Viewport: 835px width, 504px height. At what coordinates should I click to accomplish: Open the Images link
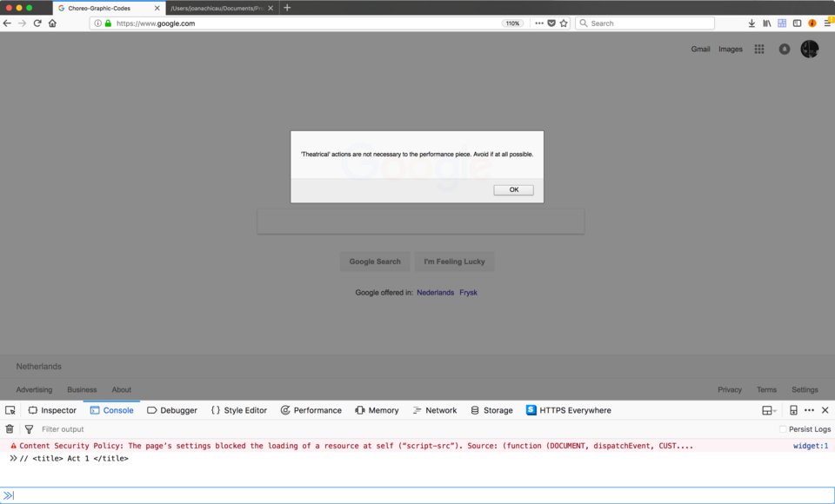point(730,49)
